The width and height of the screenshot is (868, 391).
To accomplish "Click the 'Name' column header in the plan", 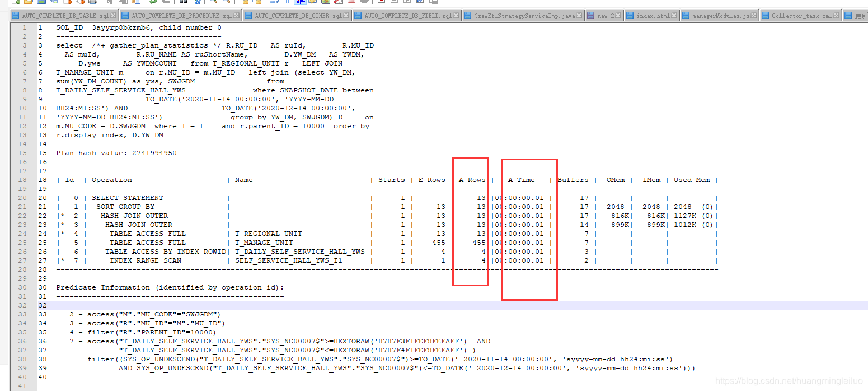I will [x=244, y=180].
